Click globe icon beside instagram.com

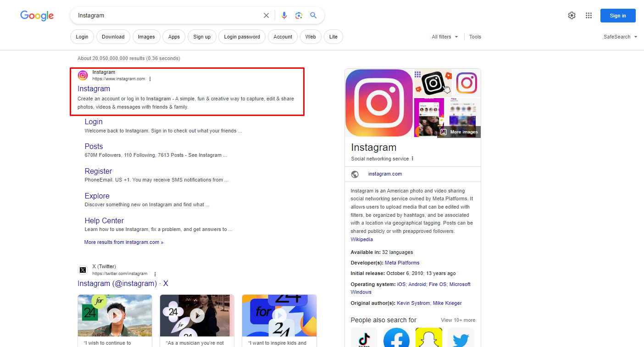[x=355, y=174]
